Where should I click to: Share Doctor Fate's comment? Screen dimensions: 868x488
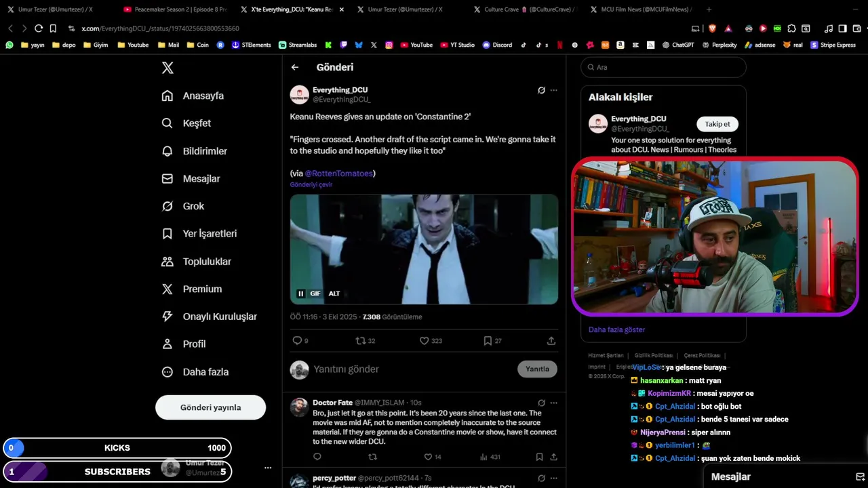pyautogui.click(x=553, y=457)
